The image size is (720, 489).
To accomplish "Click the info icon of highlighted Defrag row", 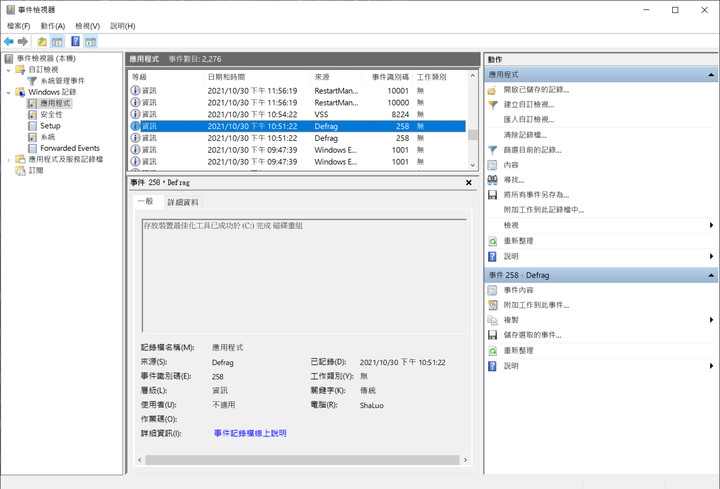I will [135, 126].
